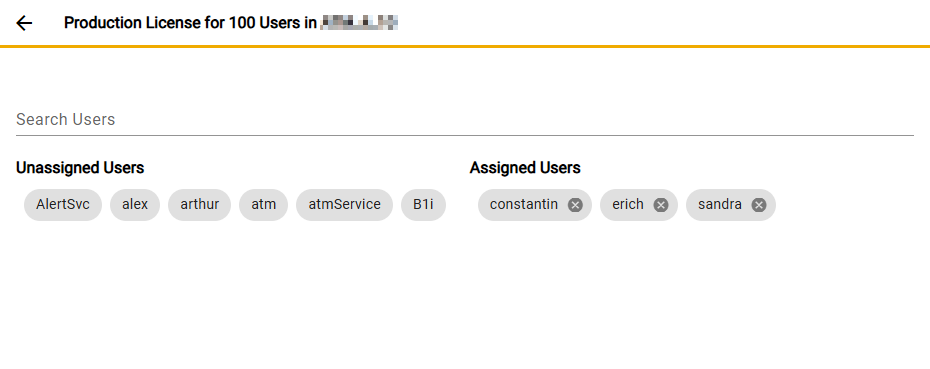This screenshot has height=369, width=930.
Task: Click the empty area below the user chips
Action: [x=465, y=297]
